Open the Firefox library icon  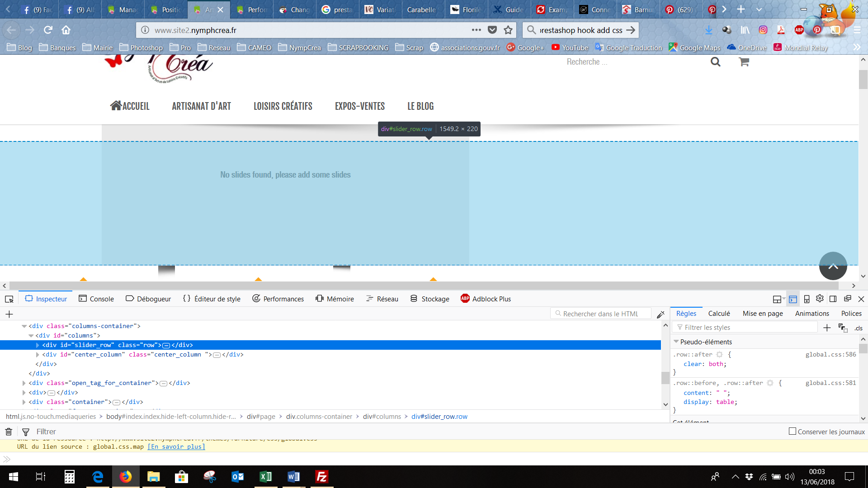pyautogui.click(x=745, y=30)
